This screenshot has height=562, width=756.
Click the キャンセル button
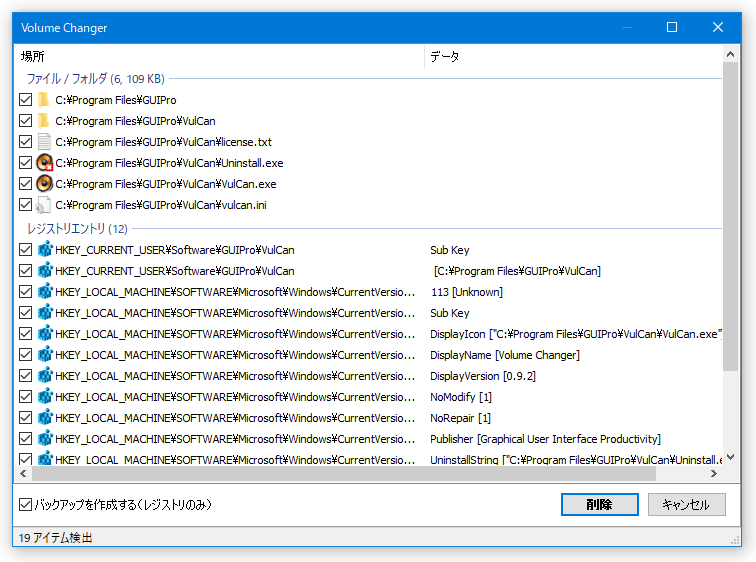(687, 505)
